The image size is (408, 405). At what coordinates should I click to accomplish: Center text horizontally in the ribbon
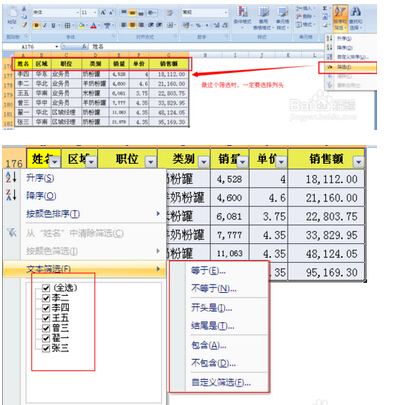[x=132, y=25]
